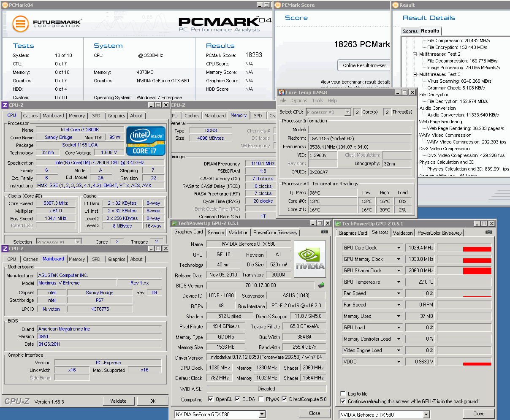This screenshot has width=510, height=420.
Task: Open PowerColor Giveaway tab in GPU-Z Graphics Card window
Action: pos(275,233)
